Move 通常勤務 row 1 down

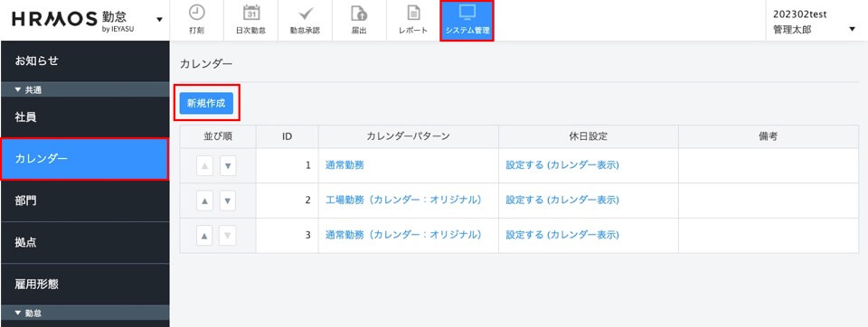tap(228, 165)
